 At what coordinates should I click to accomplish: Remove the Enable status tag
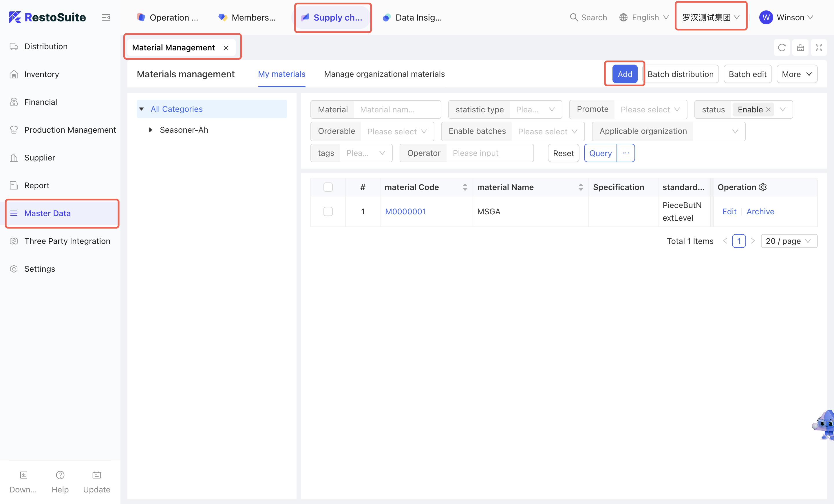(x=768, y=110)
